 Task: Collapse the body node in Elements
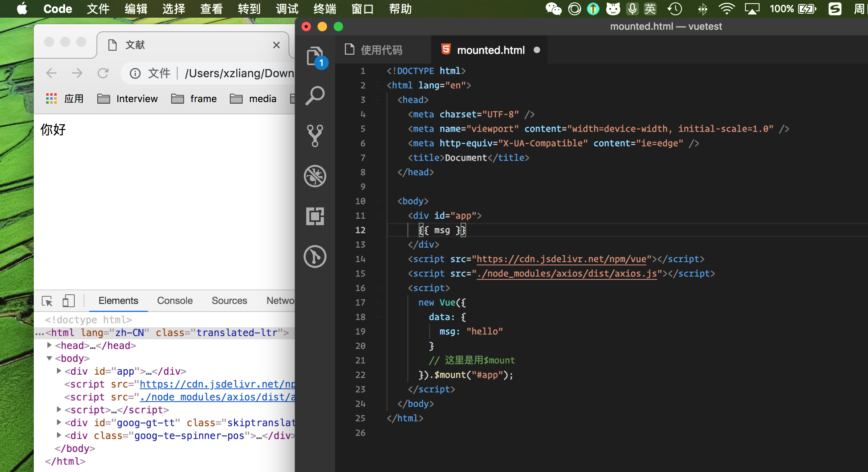[49, 358]
